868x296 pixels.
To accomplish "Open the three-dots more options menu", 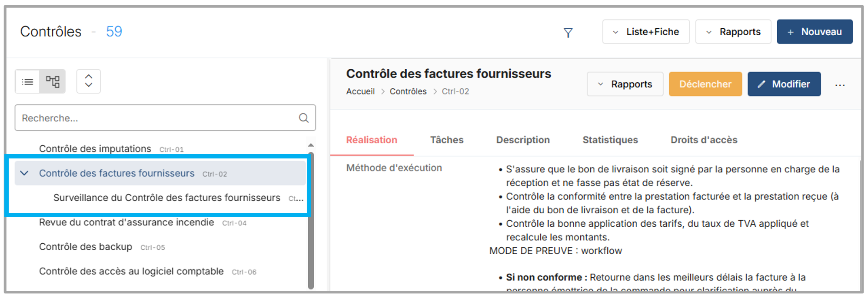I will point(840,85).
